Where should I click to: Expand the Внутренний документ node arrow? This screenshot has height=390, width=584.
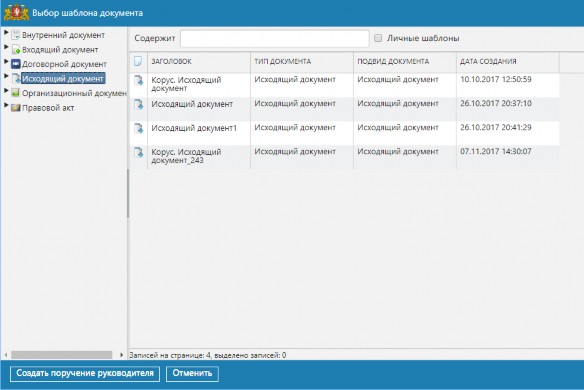6,32
